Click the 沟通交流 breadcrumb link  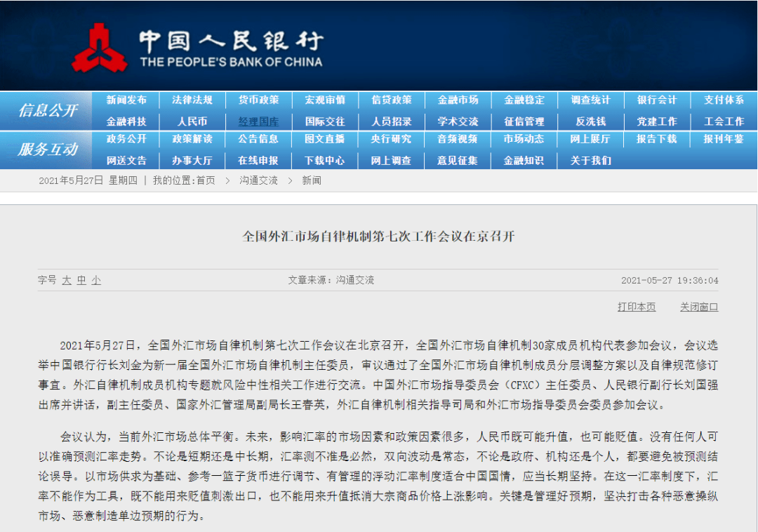258,180
